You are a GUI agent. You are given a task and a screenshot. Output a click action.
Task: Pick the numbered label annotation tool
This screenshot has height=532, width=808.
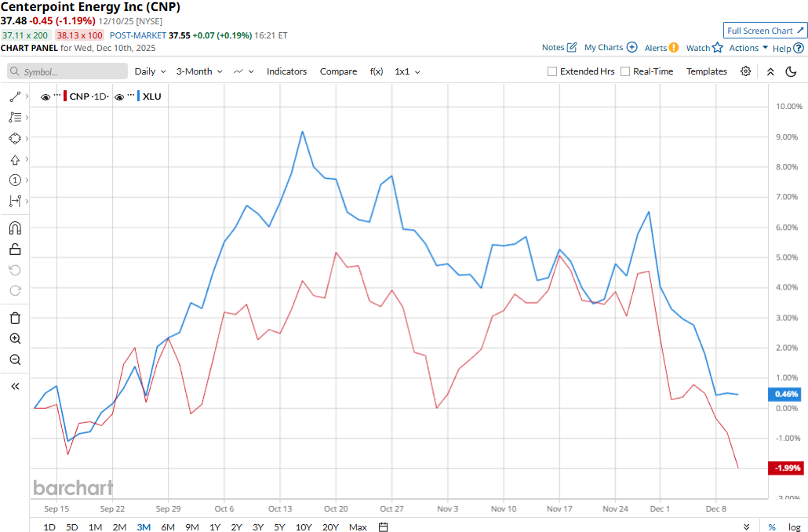click(x=15, y=180)
